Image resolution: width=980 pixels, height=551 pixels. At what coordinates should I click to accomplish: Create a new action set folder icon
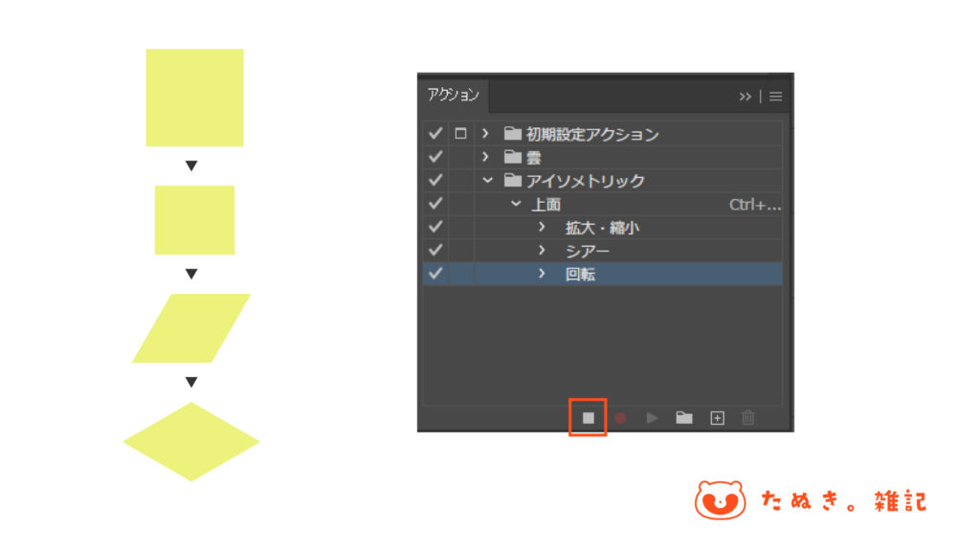[x=684, y=418]
